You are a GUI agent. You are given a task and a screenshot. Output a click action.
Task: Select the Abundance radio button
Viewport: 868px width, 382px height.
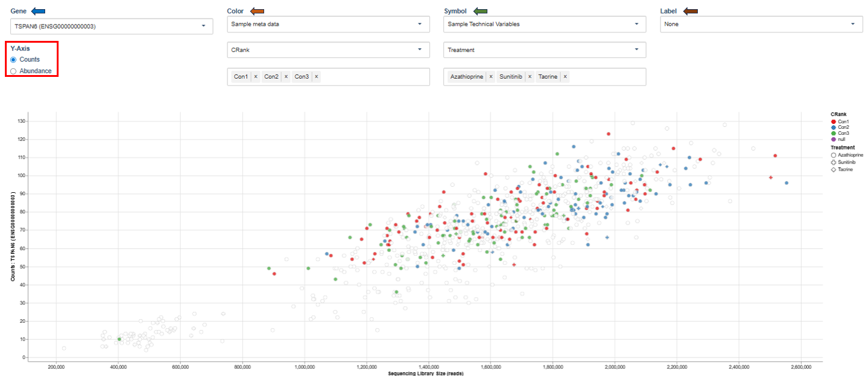(x=12, y=71)
